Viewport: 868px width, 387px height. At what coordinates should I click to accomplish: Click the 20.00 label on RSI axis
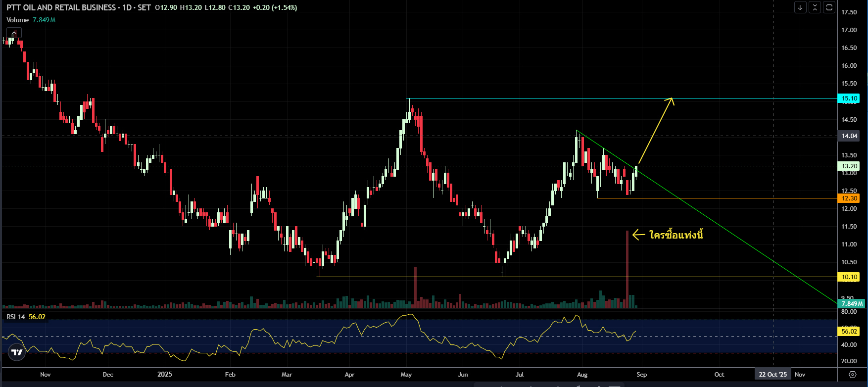pyautogui.click(x=849, y=361)
